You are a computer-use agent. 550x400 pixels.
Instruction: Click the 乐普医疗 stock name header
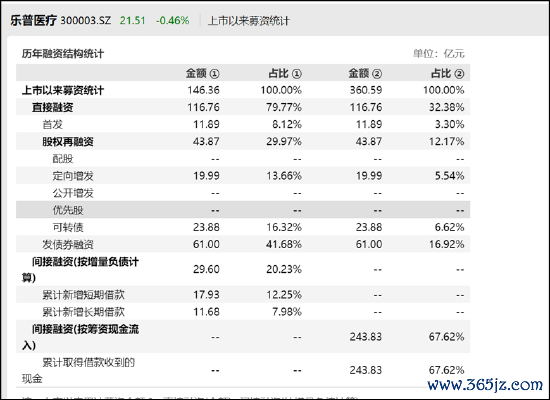(33, 20)
